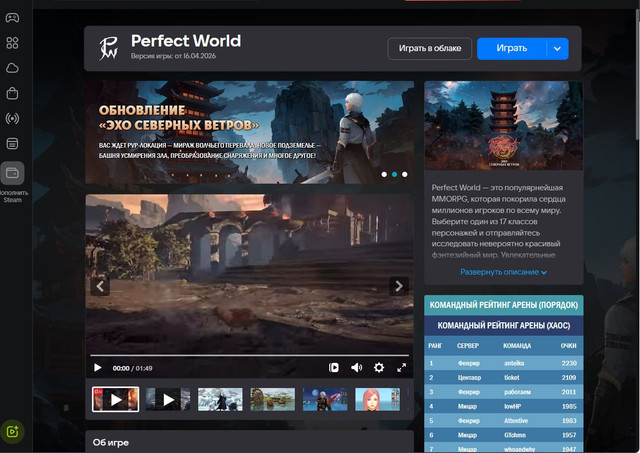Select the pink-haired character screenshot thumbnail

coord(377,400)
